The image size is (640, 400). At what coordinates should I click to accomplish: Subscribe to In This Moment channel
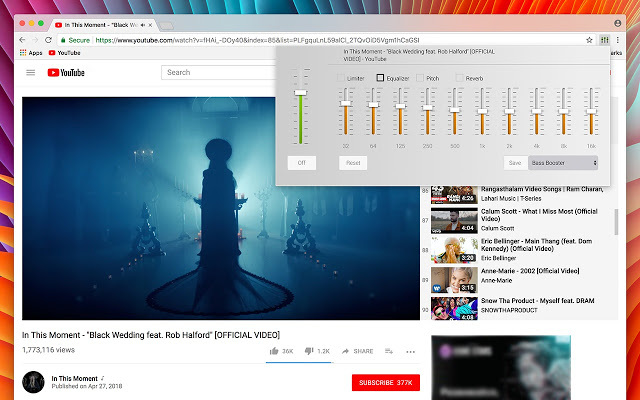click(386, 383)
